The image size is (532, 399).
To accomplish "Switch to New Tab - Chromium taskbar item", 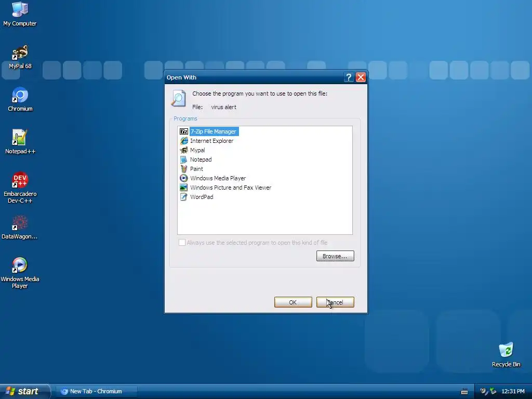I will coord(96,391).
